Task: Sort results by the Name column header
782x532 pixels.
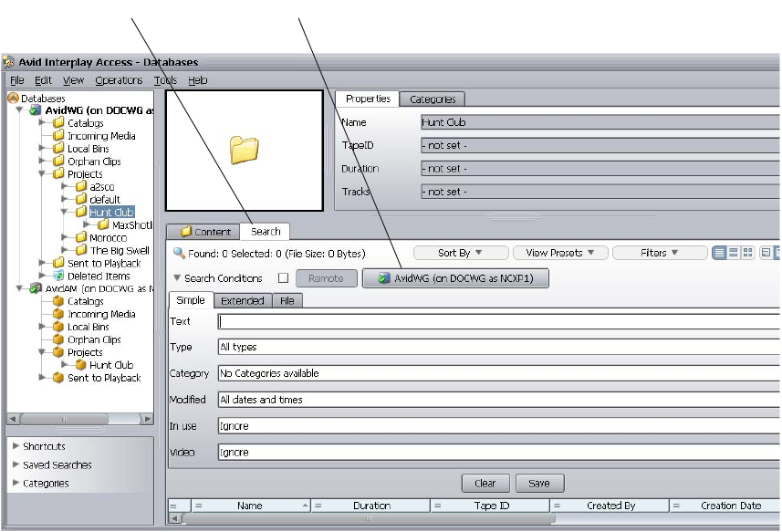Action: point(250,506)
